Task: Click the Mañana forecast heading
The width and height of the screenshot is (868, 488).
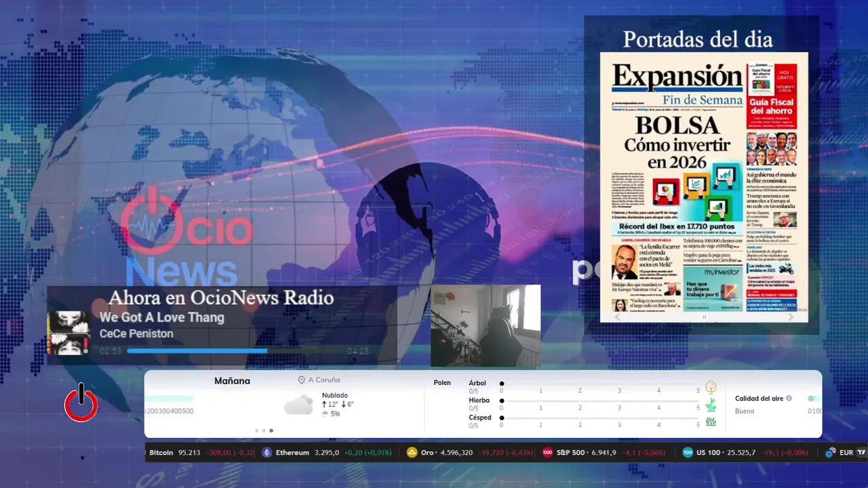Action: (232, 381)
